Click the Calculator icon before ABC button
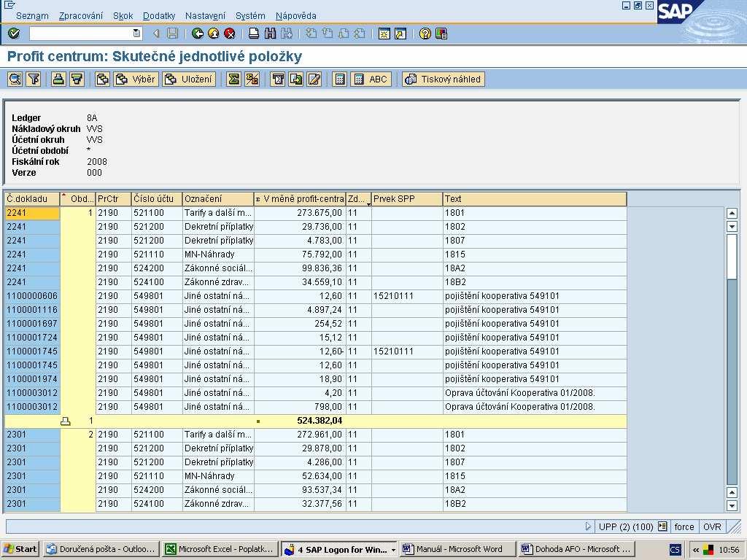 pyautogui.click(x=339, y=79)
